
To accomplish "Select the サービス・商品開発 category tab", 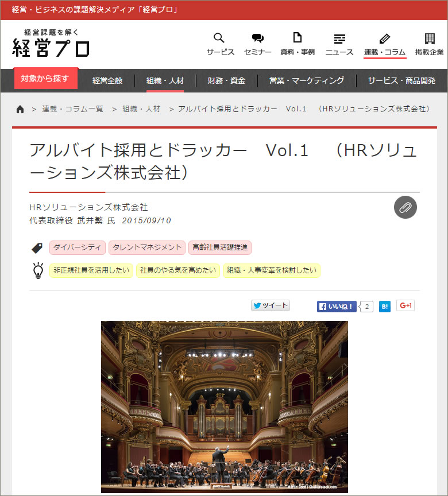I will click(x=401, y=81).
